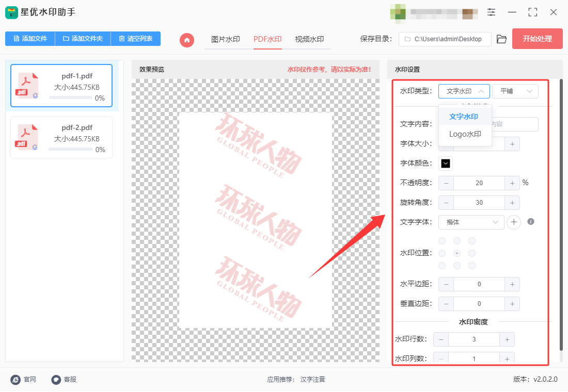Switch to PDF水印 tab
This screenshot has width=568, height=392.
(x=267, y=39)
